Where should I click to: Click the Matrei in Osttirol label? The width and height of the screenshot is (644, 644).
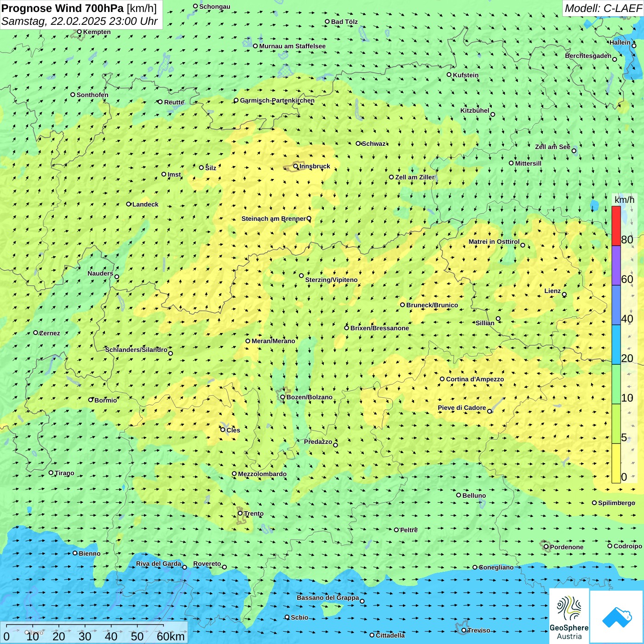tap(494, 241)
